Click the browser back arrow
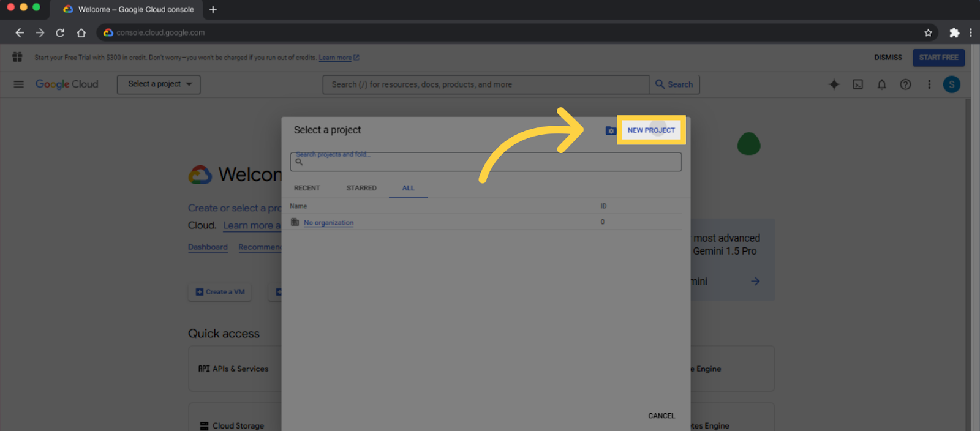The height and width of the screenshot is (431, 980). tap(20, 32)
